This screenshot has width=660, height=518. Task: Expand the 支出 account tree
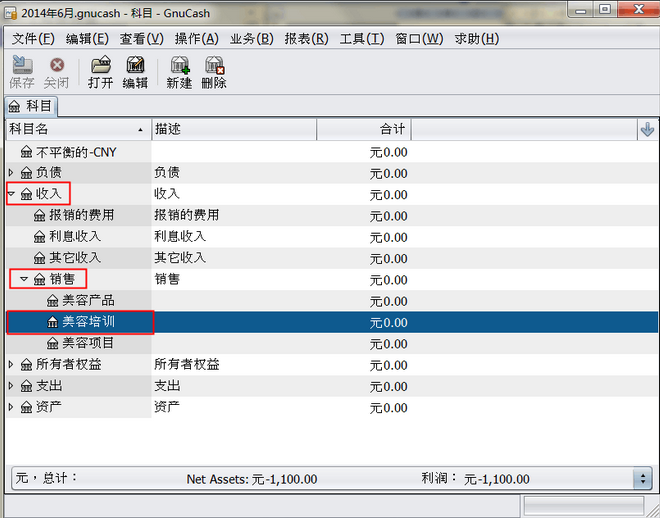click(11, 385)
